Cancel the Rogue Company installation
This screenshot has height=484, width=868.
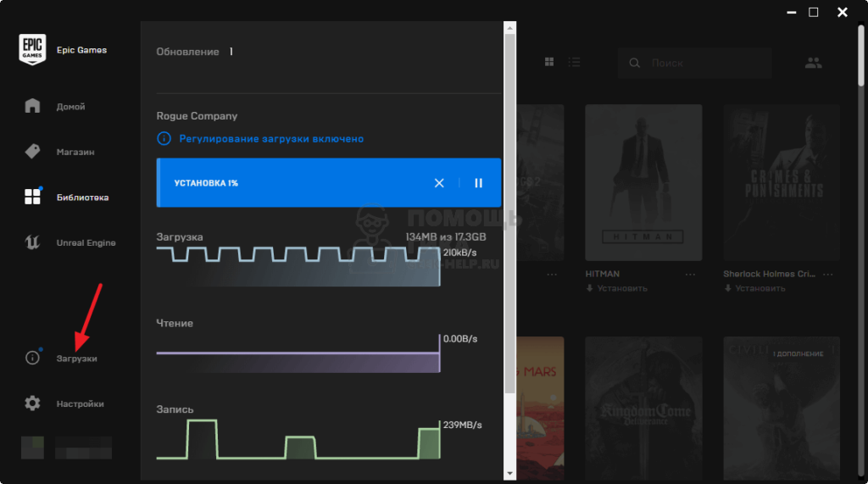tap(439, 183)
